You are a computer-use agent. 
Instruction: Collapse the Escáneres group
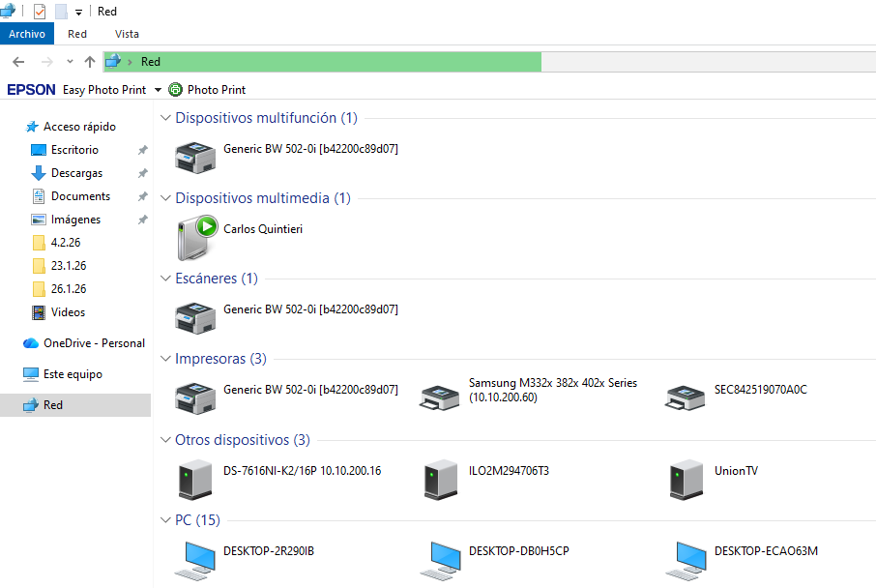165,279
